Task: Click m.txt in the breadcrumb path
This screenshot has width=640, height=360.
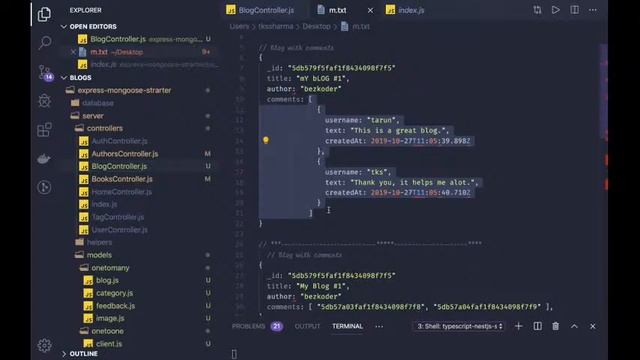Action: [361, 26]
